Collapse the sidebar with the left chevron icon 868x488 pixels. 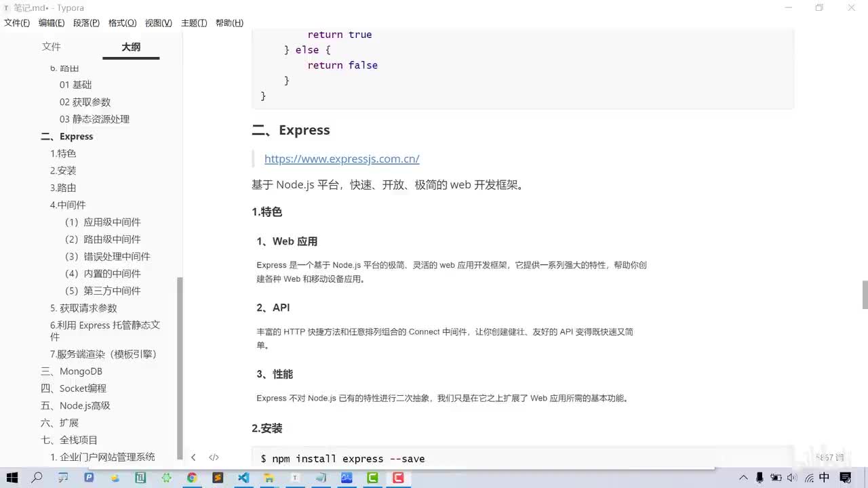[193, 457]
